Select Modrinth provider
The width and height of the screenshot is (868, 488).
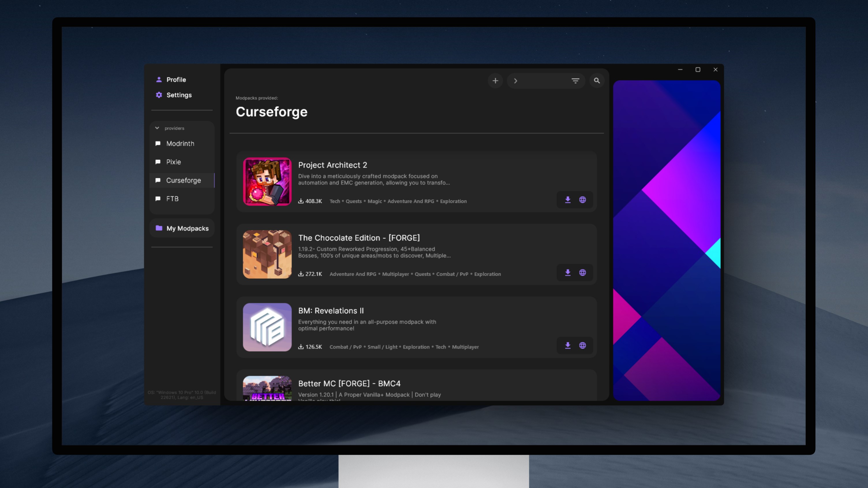(180, 143)
